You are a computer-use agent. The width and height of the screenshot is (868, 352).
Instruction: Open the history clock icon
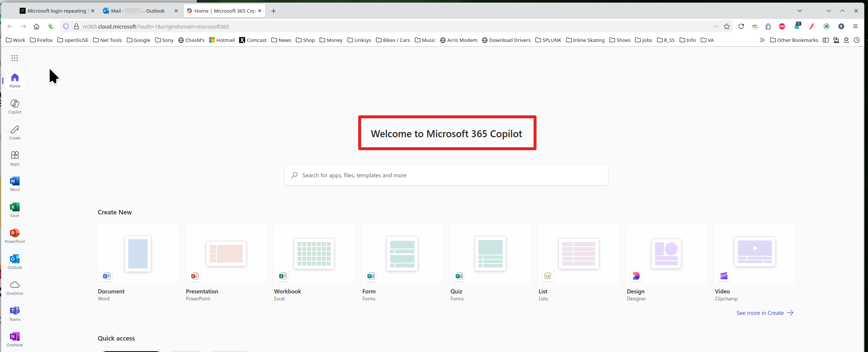point(857,40)
